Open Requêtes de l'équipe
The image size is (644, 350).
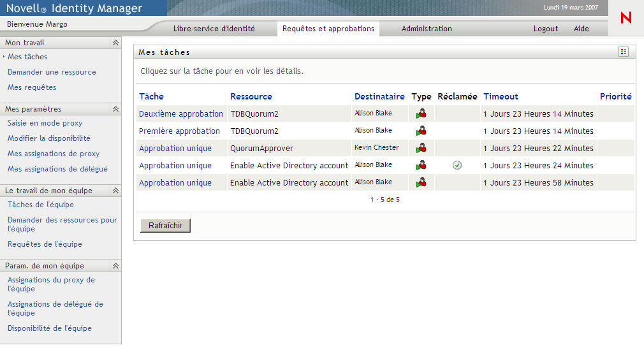click(45, 244)
